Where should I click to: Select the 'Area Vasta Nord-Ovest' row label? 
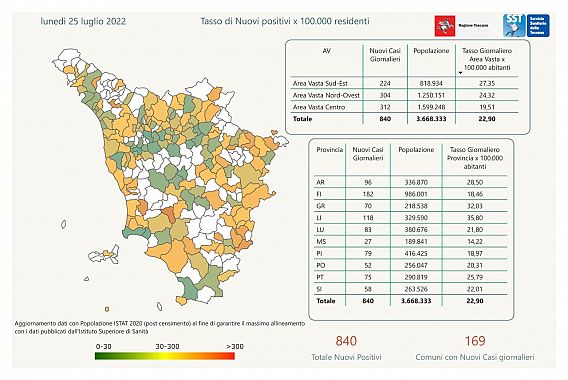click(x=326, y=95)
